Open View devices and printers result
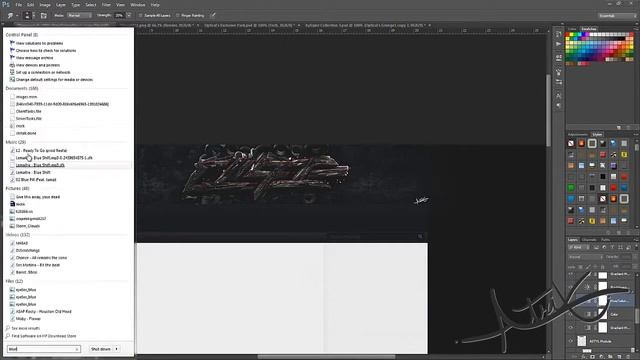Viewport: 640px width, 360px height. pos(38,65)
